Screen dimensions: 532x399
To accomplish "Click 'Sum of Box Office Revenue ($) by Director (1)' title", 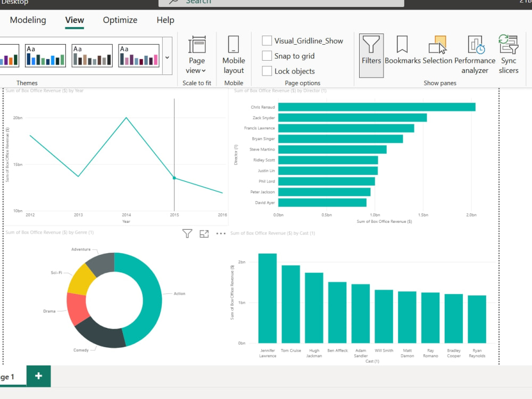I will pos(280,90).
